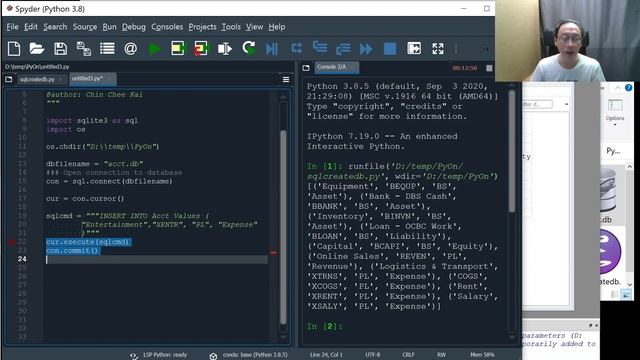Open the File menu
Image resolution: width=640 pixels, height=360 pixels.
pyautogui.click(x=12, y=27)
